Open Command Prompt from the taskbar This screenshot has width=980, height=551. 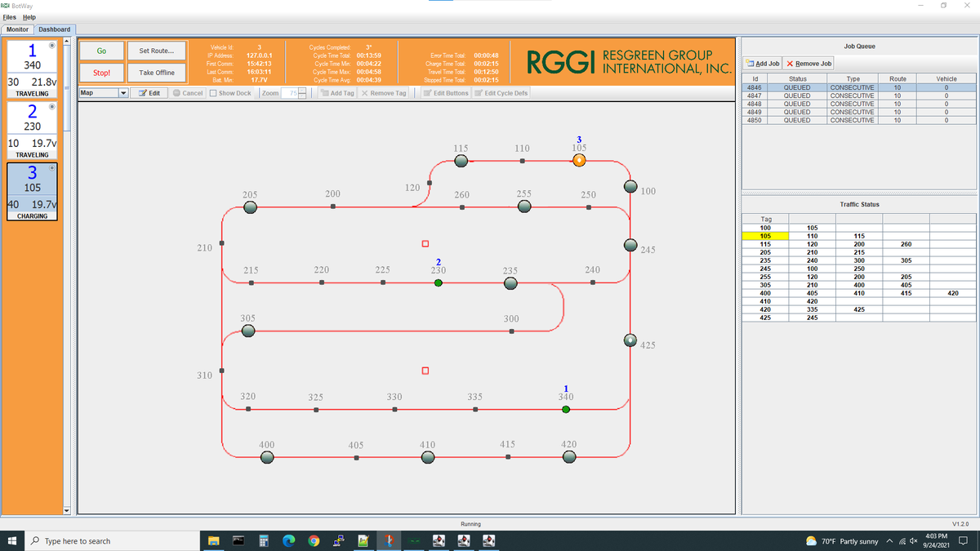coord(238,541)
